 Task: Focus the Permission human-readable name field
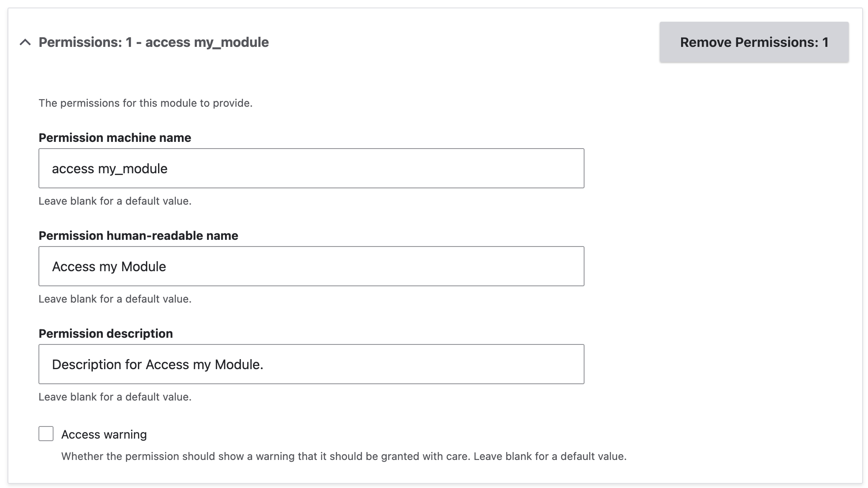click(x=311, y=266)
